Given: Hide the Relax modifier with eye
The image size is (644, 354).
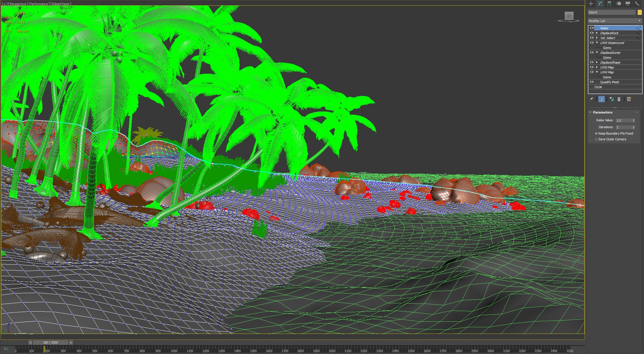Looking at the screenshot, I should (x=592, y=28).
